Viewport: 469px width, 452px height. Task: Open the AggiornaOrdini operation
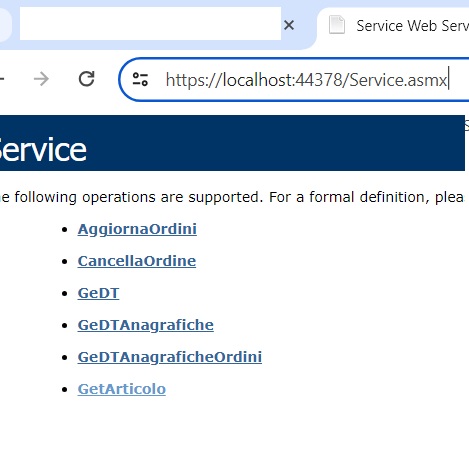coord(137,229)
